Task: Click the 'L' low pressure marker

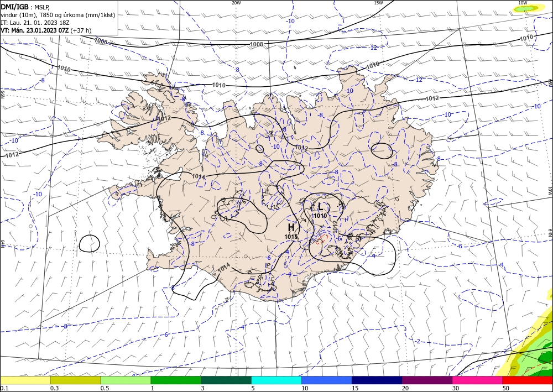Action: click(x=320, y=206)
